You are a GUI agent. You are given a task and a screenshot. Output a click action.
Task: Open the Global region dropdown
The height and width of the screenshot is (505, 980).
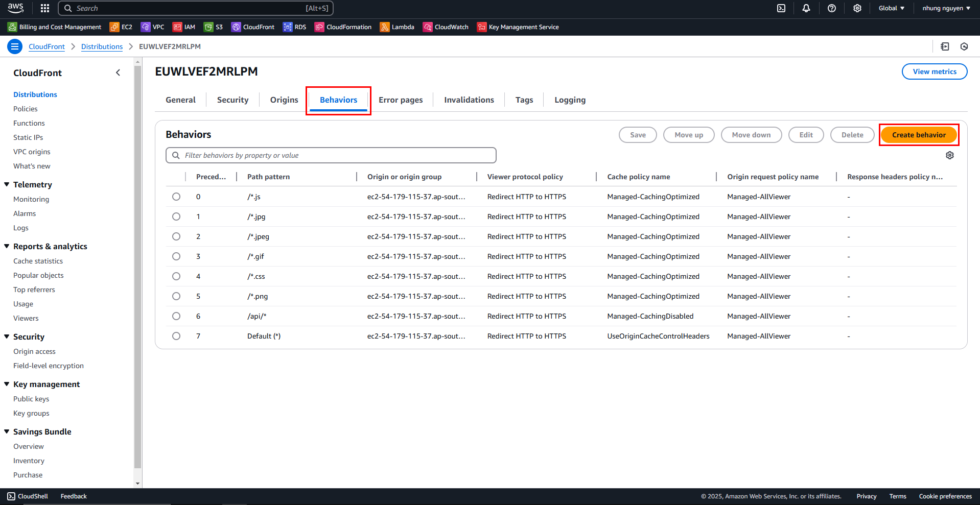(x=891, y=8)
